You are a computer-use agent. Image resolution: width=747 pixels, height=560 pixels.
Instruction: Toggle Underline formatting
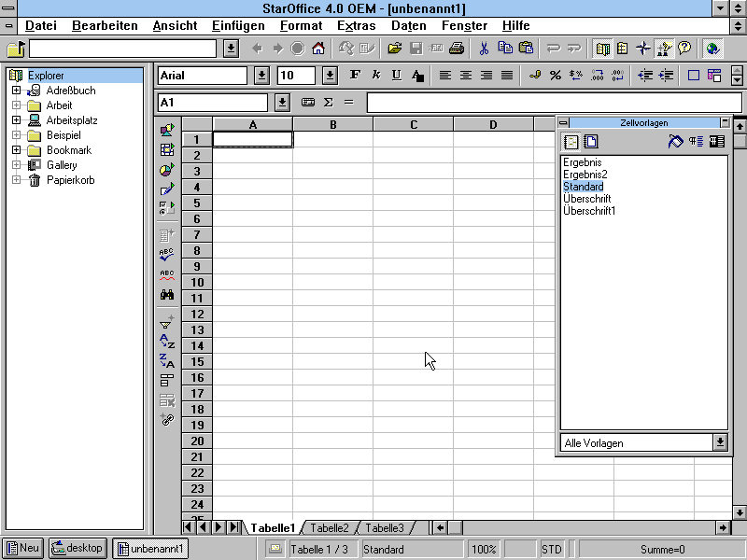(x=396, y=76)
